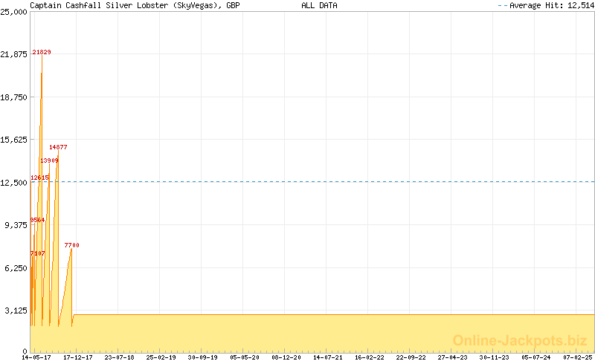Click the 9564 data point label
This screenshot has height=364, width=595.
[37, 219]
